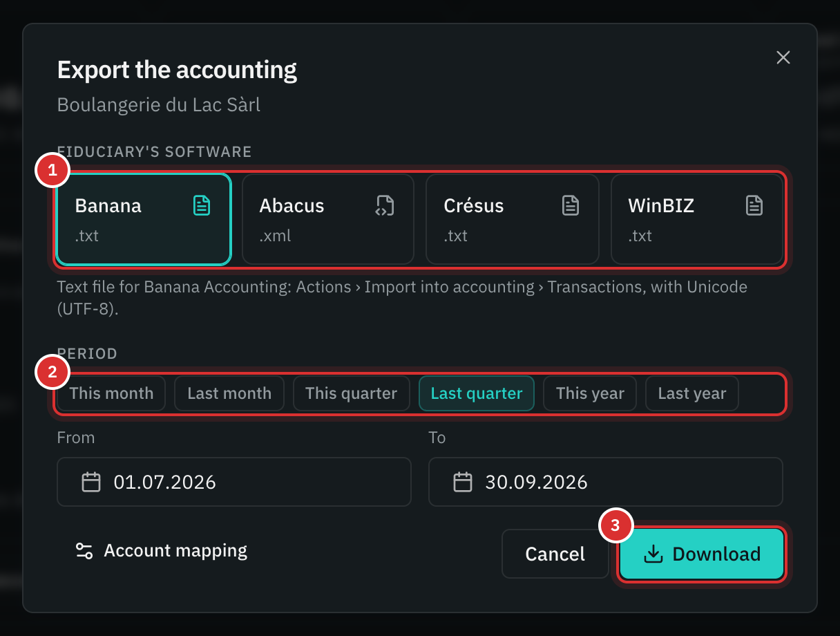Viewport: 840px width, 636px height.
Task: Select the Crésus .txt software card
Action: point(513,219)
